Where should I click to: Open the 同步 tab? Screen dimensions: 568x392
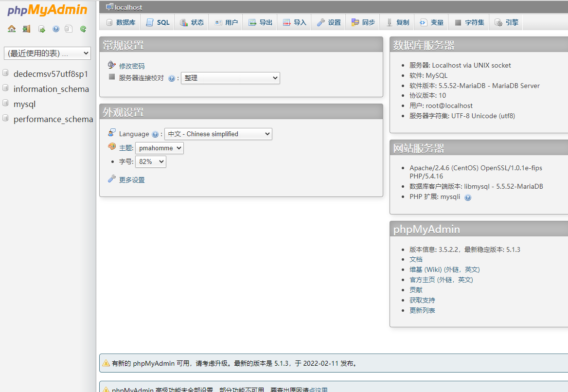click(x=363, y=22)
